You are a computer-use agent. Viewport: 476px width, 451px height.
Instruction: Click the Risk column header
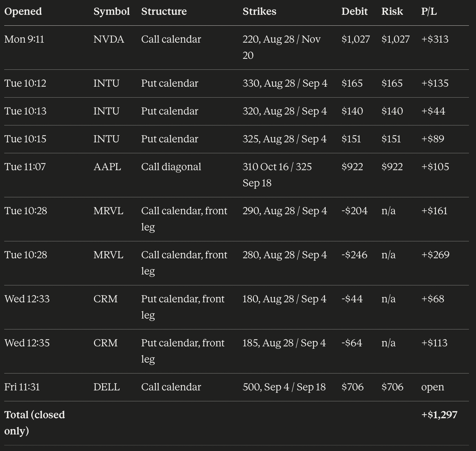(x=392, y=11)
